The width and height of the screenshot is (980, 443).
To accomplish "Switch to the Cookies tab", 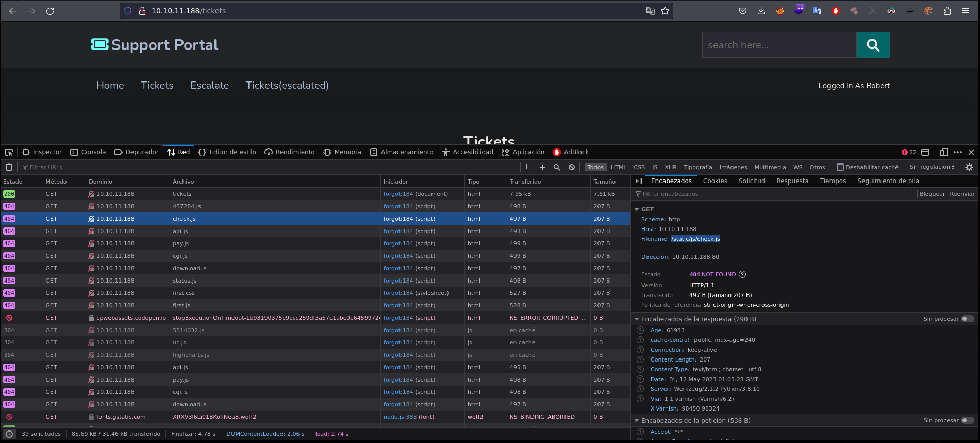I will pyautogui.click(x=715, y=181).
